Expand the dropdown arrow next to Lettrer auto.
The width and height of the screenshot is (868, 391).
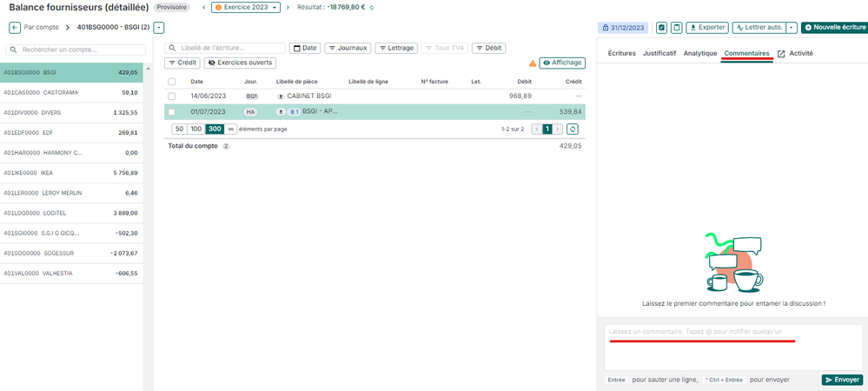point(791,28)
